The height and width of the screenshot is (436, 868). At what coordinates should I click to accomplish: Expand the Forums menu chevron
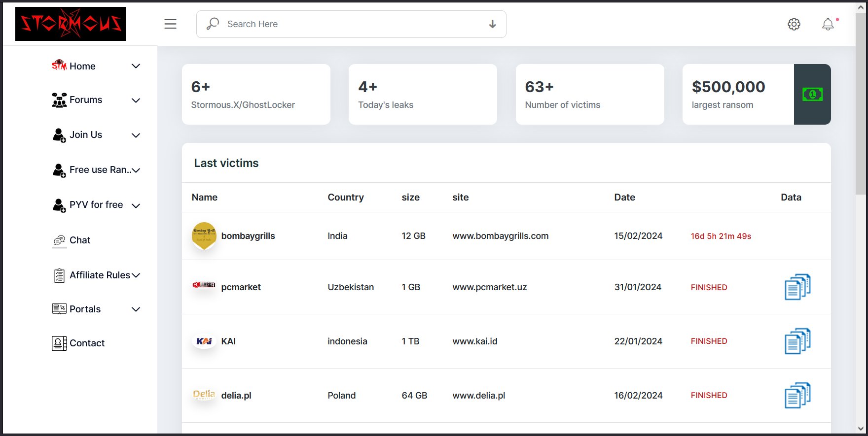click(136, 101)
